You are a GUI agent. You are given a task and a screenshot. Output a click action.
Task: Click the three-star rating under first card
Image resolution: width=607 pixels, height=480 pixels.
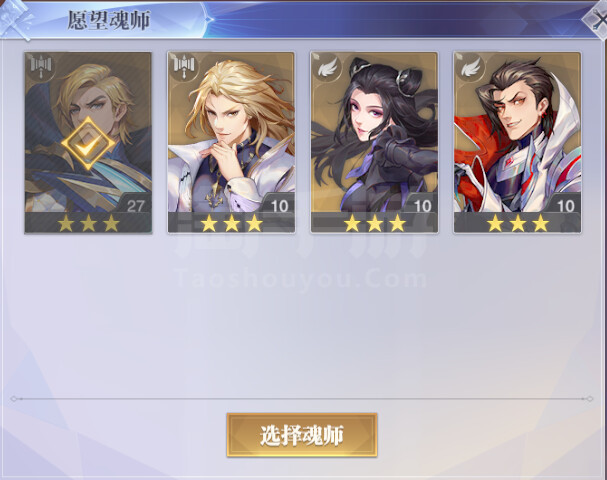point(88,223)
